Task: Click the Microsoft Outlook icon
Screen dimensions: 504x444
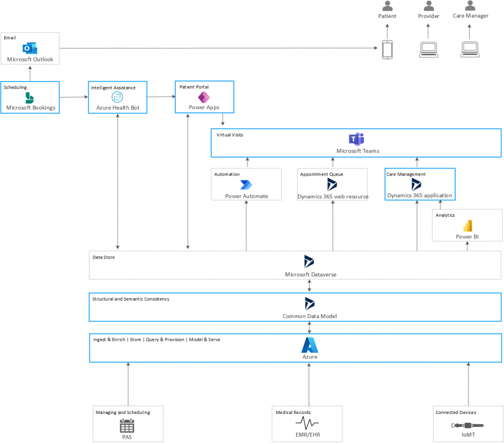Action: pos(30,48)
